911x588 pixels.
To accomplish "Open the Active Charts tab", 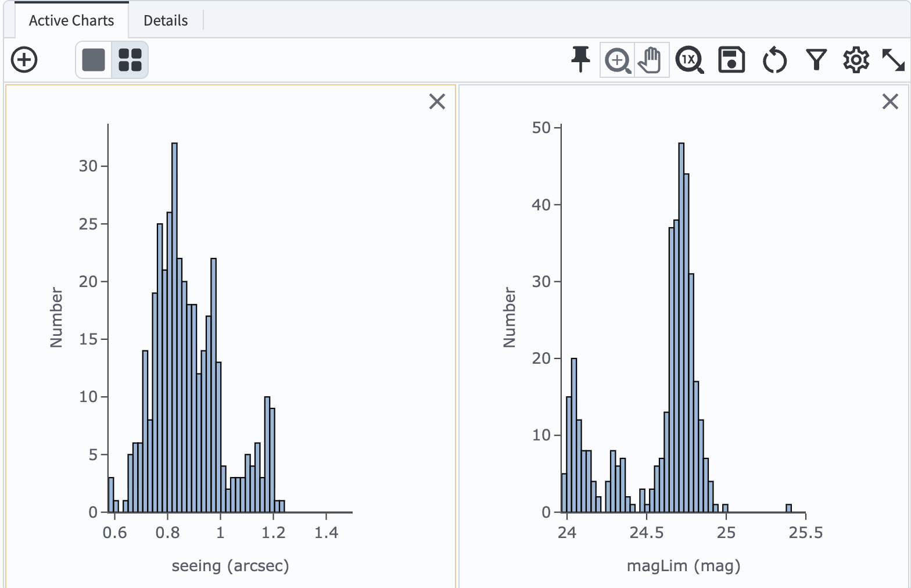I will pos(71,21).
